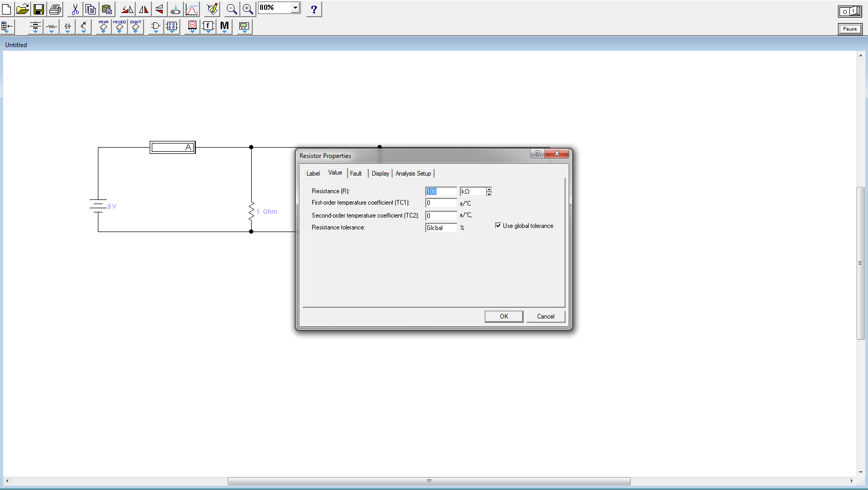Click the TC2 coefficient field

[441, 215]
